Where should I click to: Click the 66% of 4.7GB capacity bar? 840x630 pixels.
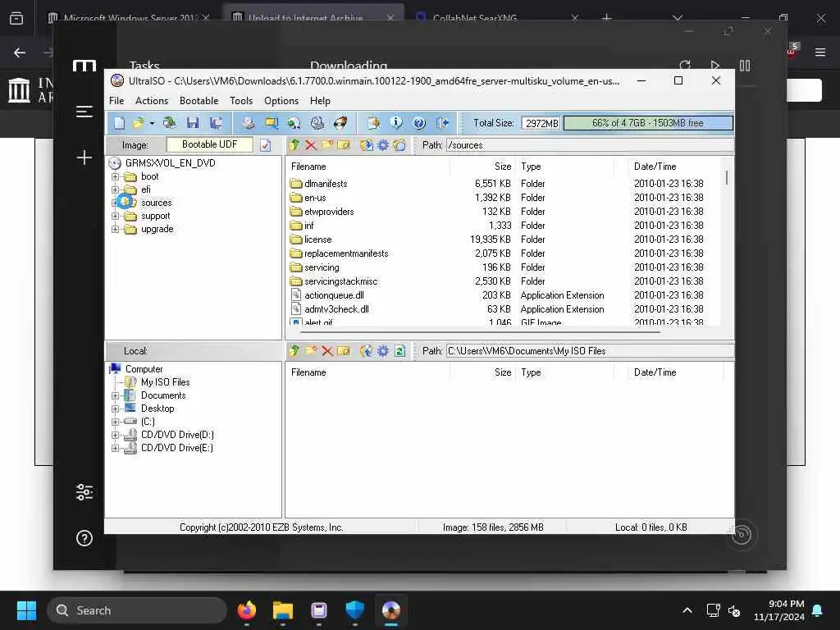coord(648,123)
